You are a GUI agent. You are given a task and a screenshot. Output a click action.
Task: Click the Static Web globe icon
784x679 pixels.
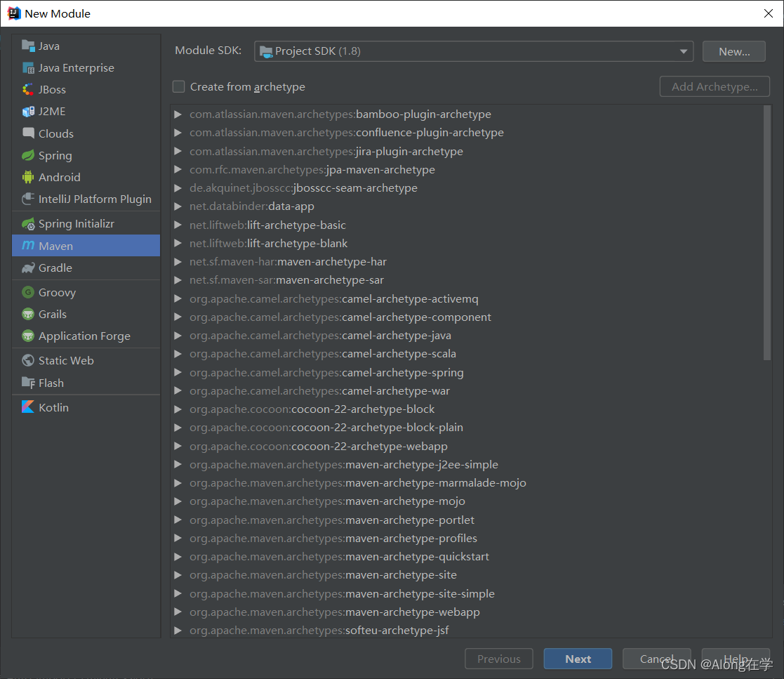pos(28,360)
